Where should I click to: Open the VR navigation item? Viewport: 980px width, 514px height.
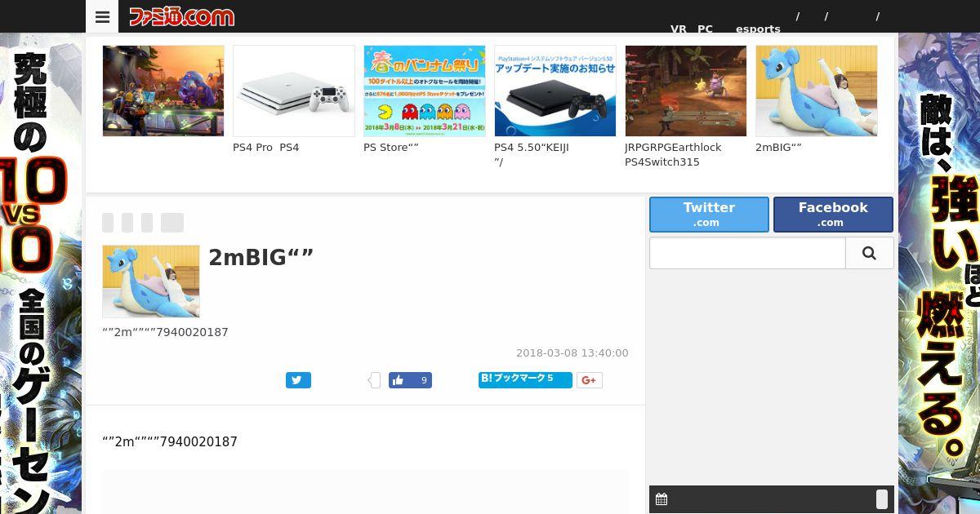(x=679, y=29)
